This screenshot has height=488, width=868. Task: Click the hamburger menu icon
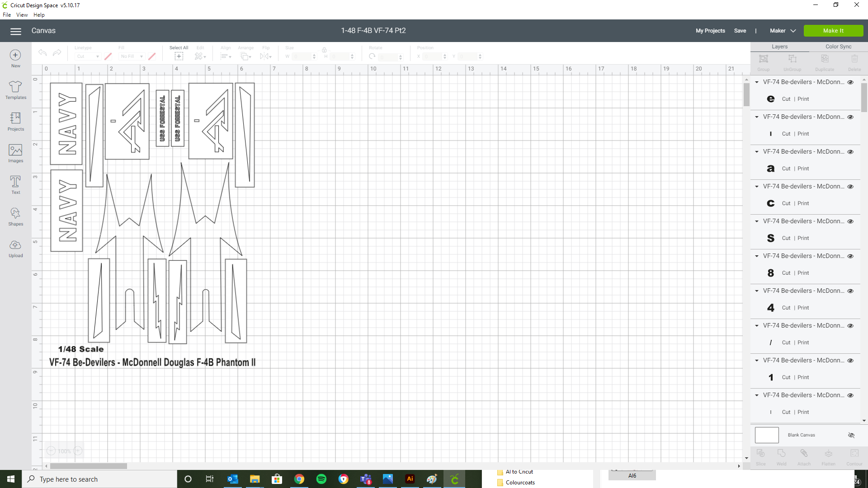(x=16, y=31)
